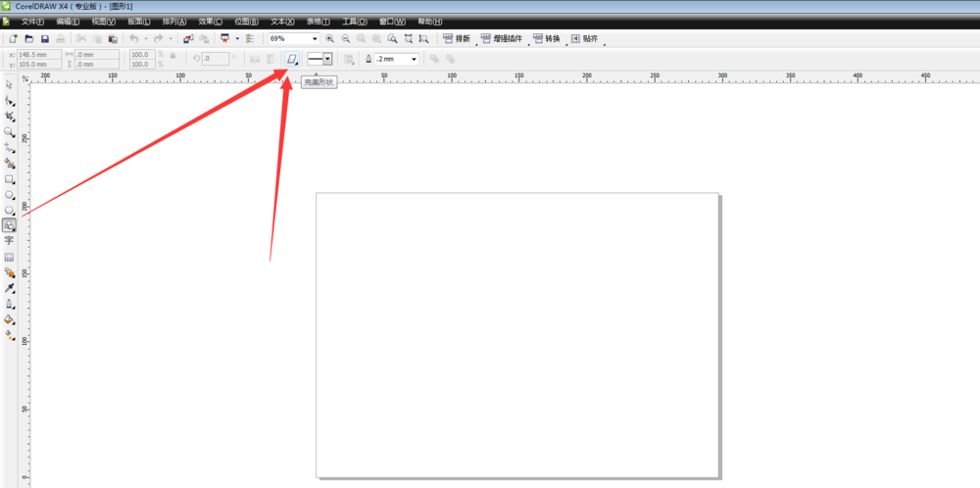Click the Open file folder icon

28,39
